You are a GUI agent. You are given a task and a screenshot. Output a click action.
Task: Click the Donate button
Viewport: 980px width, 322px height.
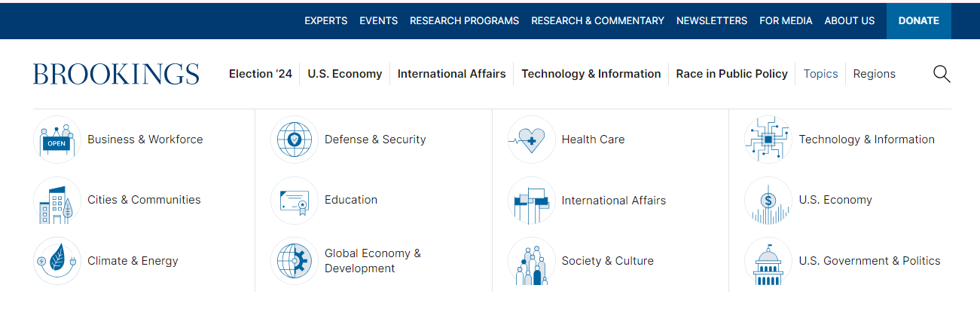coord(919,20)
